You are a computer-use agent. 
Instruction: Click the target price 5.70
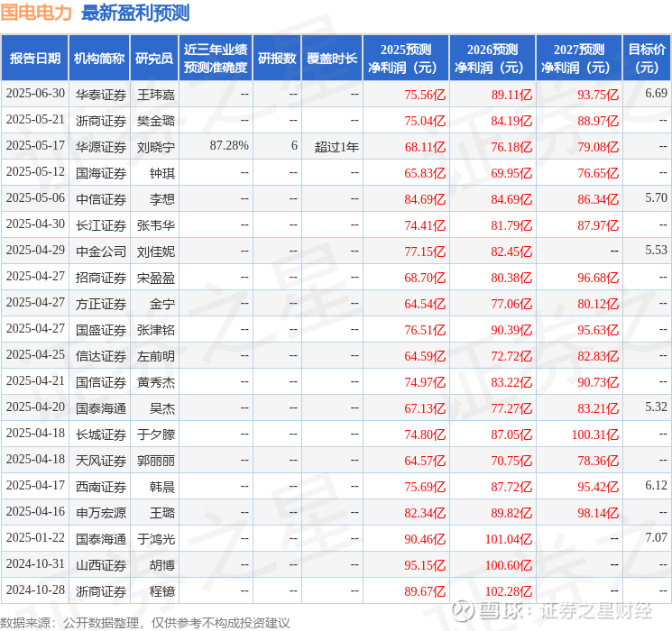click(x=656, y=197)
